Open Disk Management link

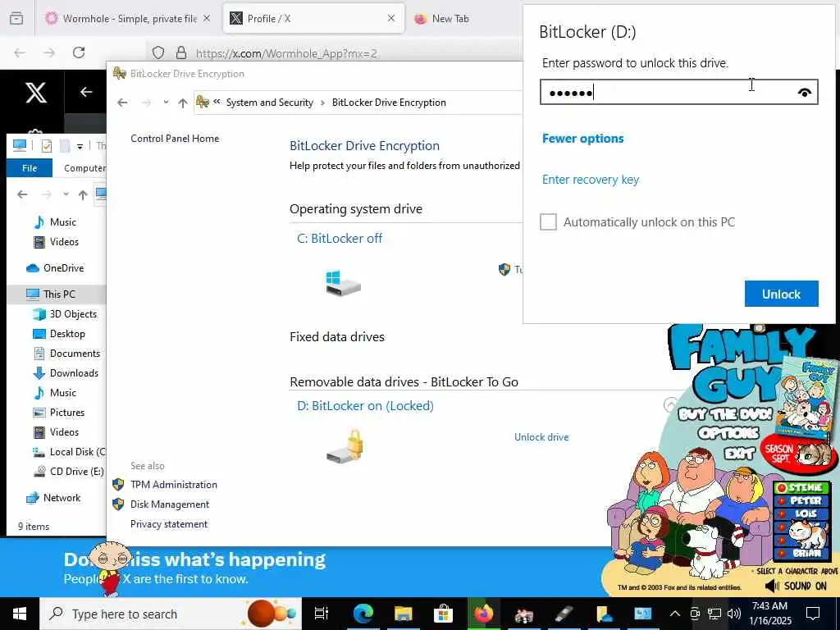(170, 504)
